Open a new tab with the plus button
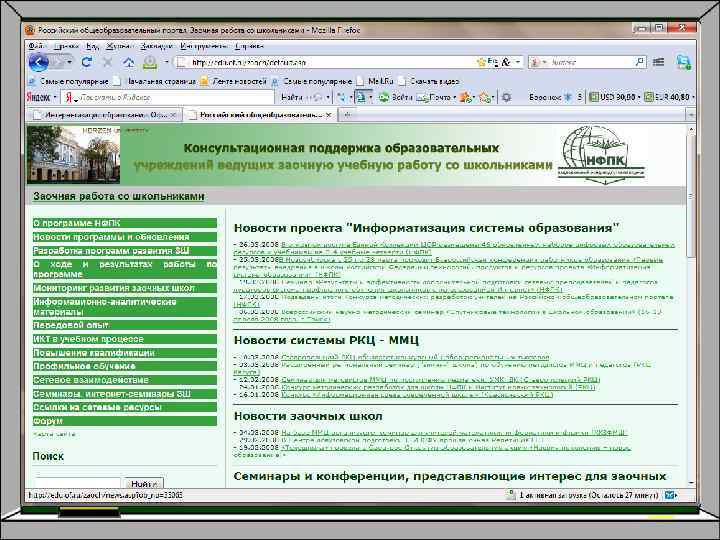The image size is (720, 540). click(348, 115)
